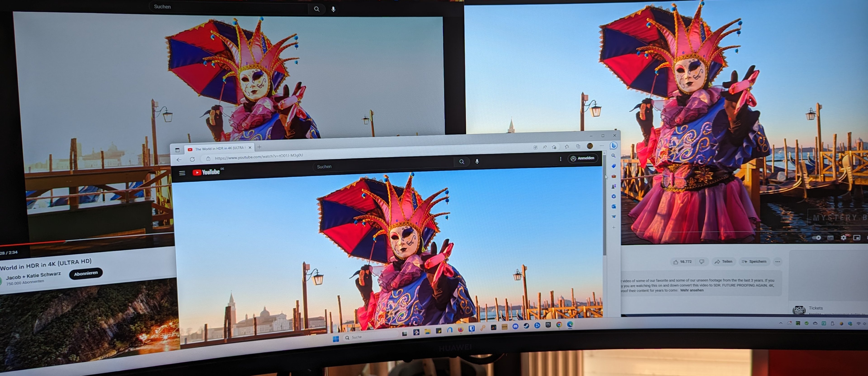This screenshot has height=376, width=868.
Task: Open Edge Collections icon
Action: pyautogui.click(x=578, y=146)
